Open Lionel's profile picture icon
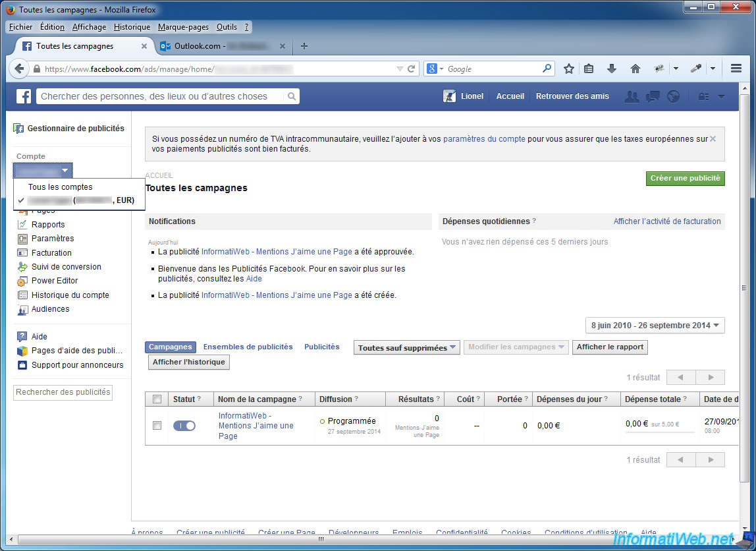 (449, 96)
